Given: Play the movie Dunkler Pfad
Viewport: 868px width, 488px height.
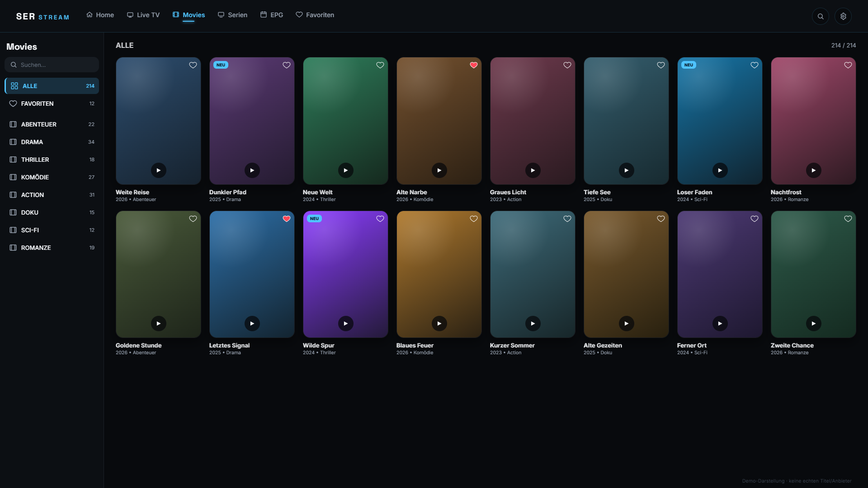Looking at the screenshot, I should tap(252, 170).
